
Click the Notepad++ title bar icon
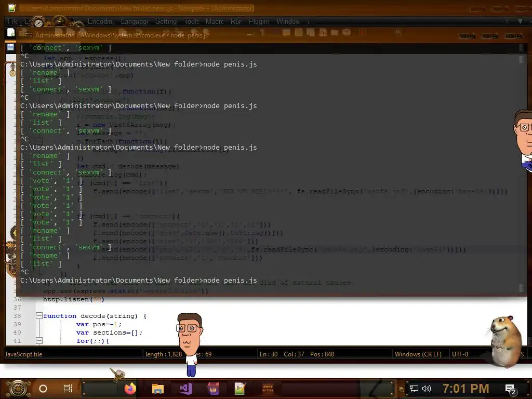coord(12,7)
